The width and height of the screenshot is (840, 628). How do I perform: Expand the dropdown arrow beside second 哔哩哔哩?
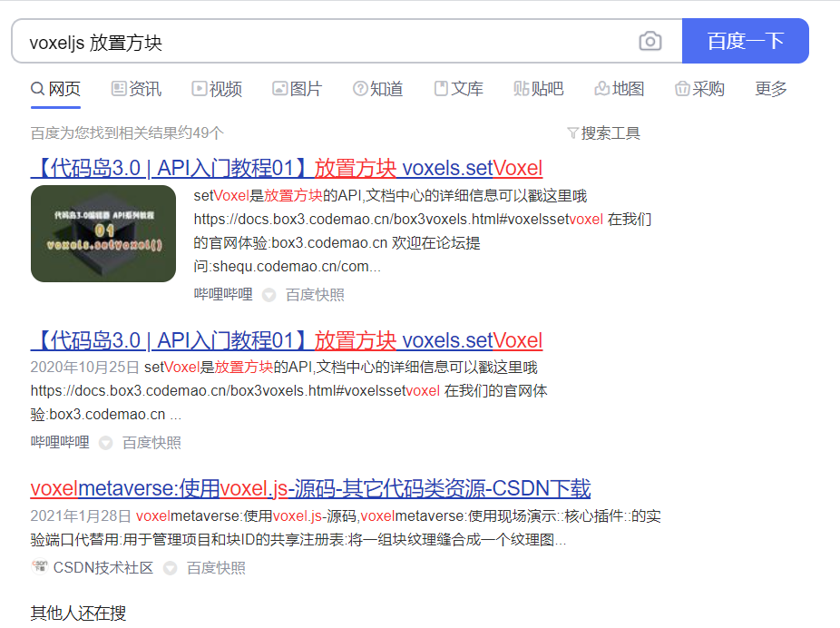pyautogui.click(x=105, y=443)
